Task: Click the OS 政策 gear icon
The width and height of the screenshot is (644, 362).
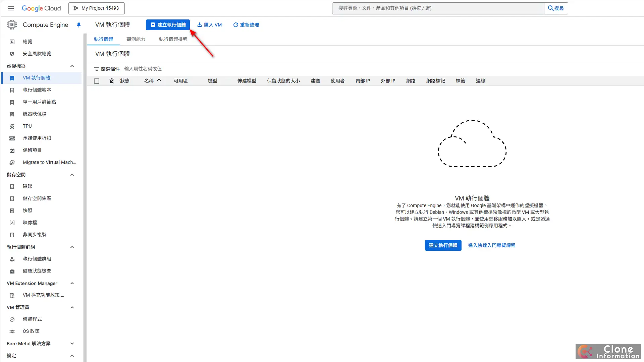Action: (12, 331)
